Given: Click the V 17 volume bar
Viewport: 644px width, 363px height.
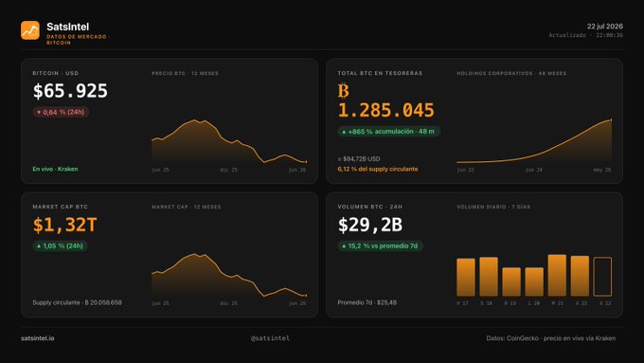Looking at the screenshot, I should 466,277.
